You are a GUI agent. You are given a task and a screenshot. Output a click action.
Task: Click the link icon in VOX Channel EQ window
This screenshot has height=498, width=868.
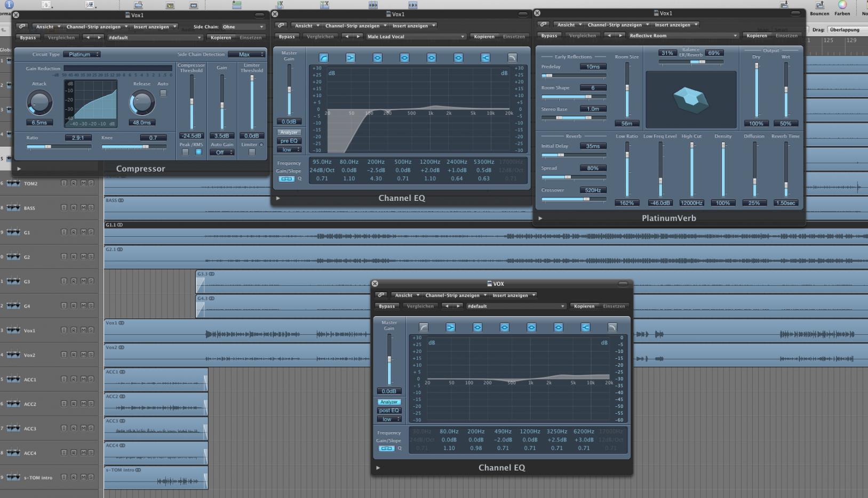point(381,295)
